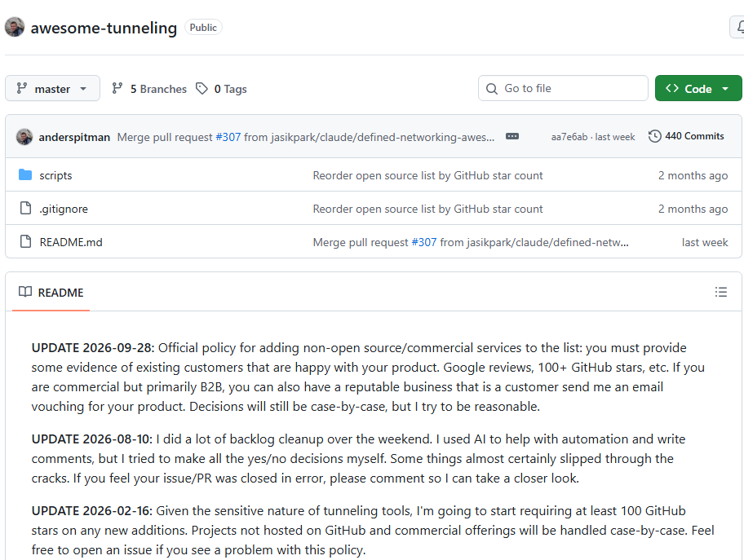This screenshot has width=744, height=560.
Task: Click the "last week" timestamp in README.md row
Action: [705, 242]
